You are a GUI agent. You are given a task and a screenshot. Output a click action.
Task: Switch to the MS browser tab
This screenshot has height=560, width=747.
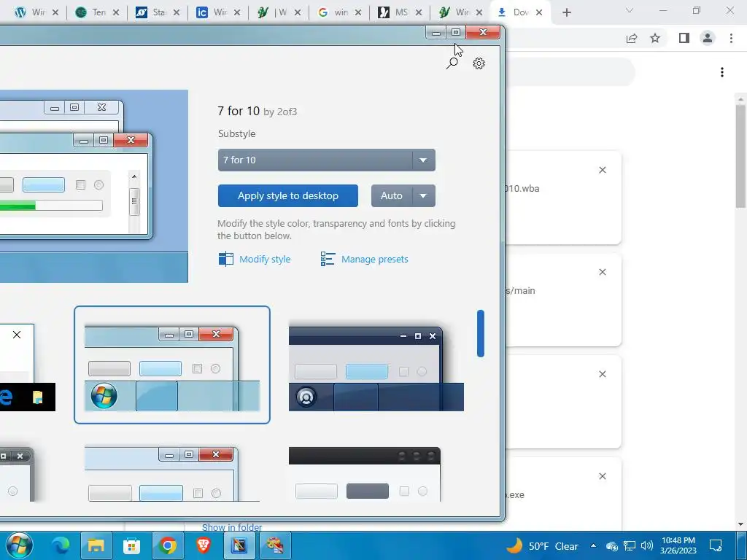400,12
